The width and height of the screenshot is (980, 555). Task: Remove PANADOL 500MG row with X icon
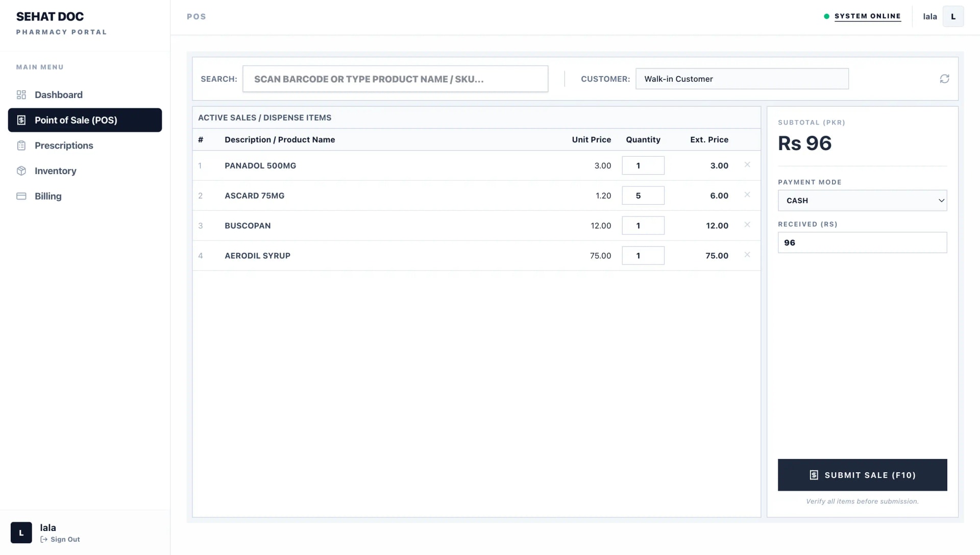click(747, 165)
